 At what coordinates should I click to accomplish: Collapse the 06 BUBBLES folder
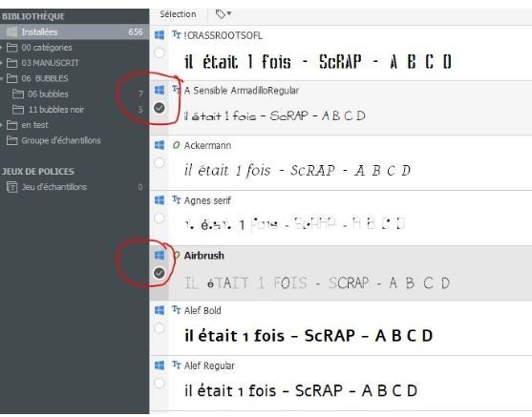[2, 78]
